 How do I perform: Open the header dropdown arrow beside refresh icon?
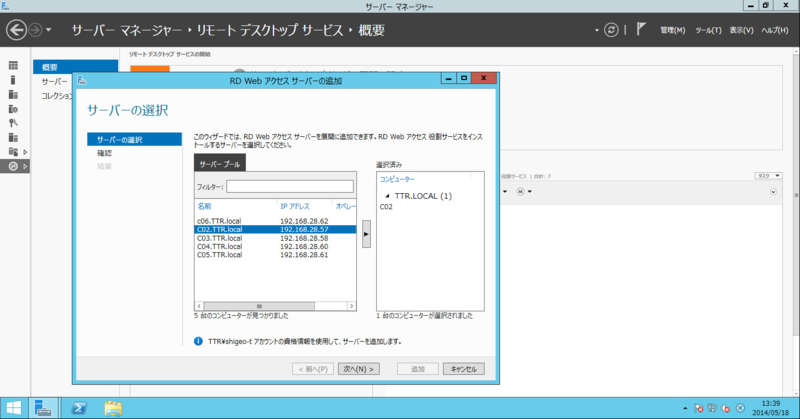coord(596,31)
